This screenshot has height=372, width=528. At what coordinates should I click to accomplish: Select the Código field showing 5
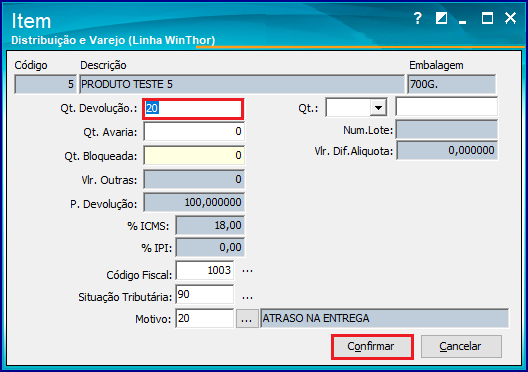tap(45, 84)
